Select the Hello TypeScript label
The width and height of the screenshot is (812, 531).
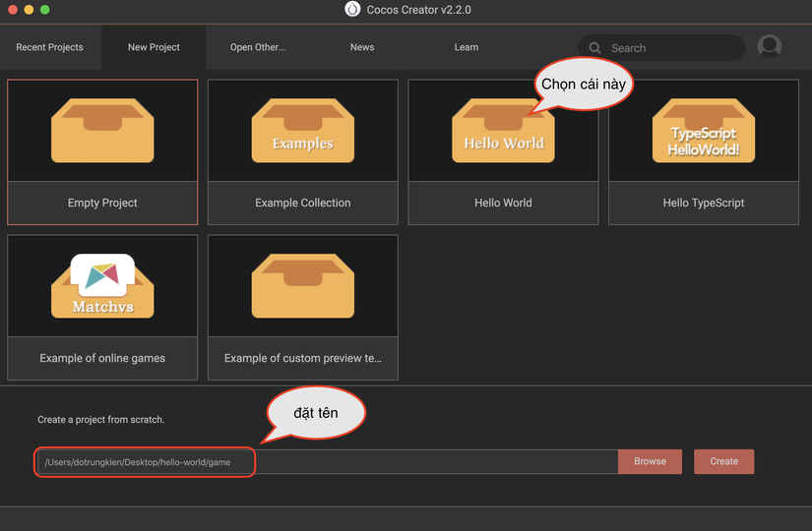(x=704, y=203)
